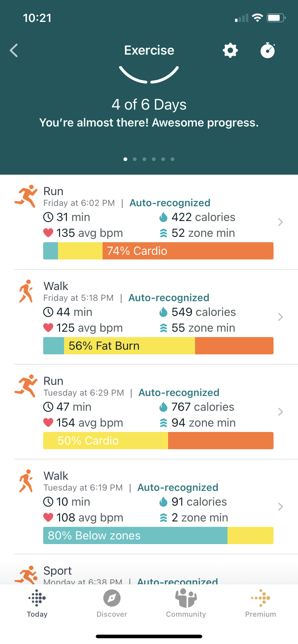Expand details of Friday's 31-minute run
The image size is (298, 644).
280,222
